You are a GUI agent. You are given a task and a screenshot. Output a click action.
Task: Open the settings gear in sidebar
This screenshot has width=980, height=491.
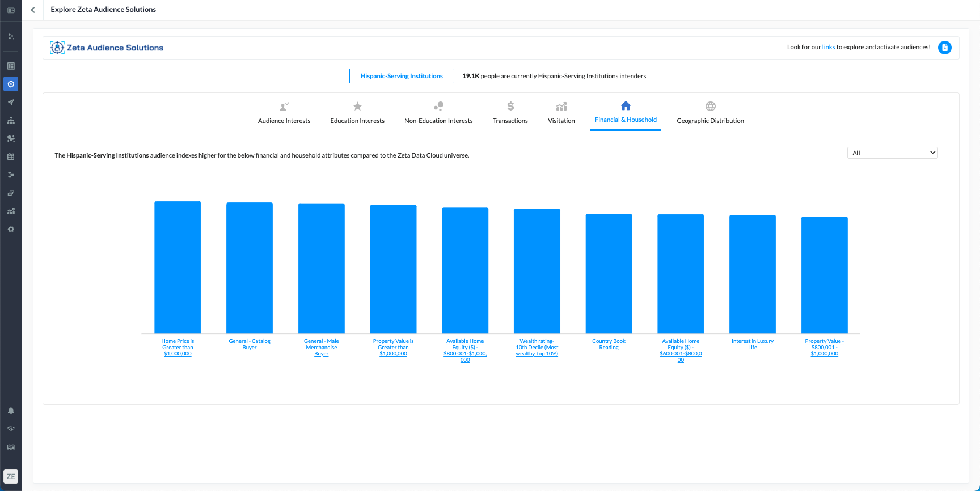11,230
